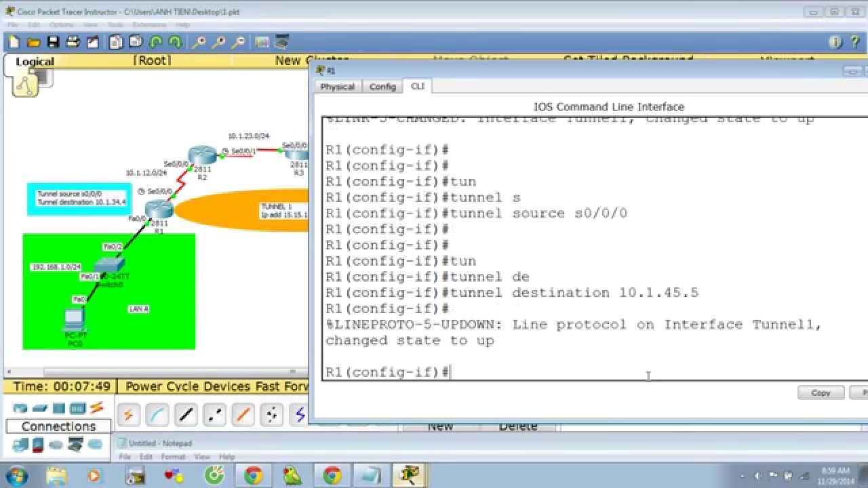Click the Windows Start orb
The image size is (868, 488).
pyautogui.click(x=16, y=475)
